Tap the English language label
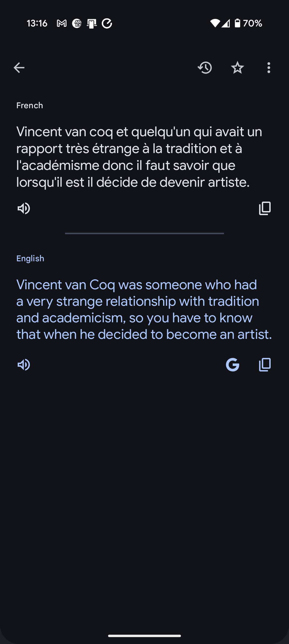289x644 pixels. [x=30, y=259]
